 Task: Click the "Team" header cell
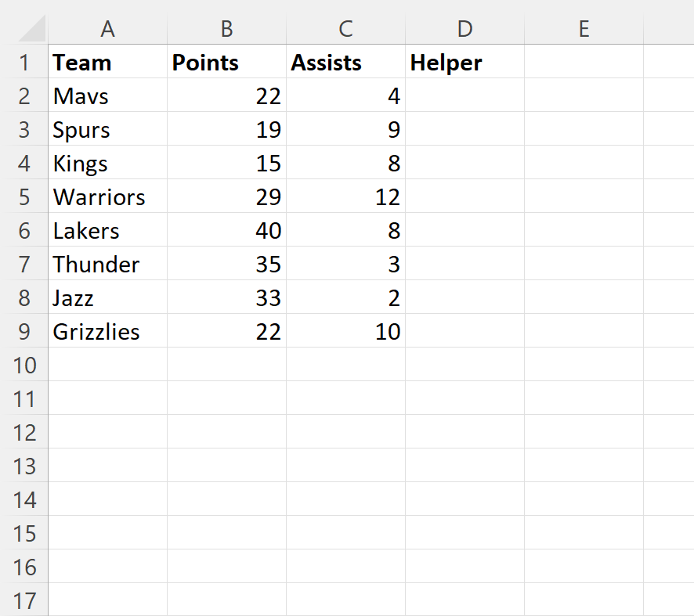point(107,63)
